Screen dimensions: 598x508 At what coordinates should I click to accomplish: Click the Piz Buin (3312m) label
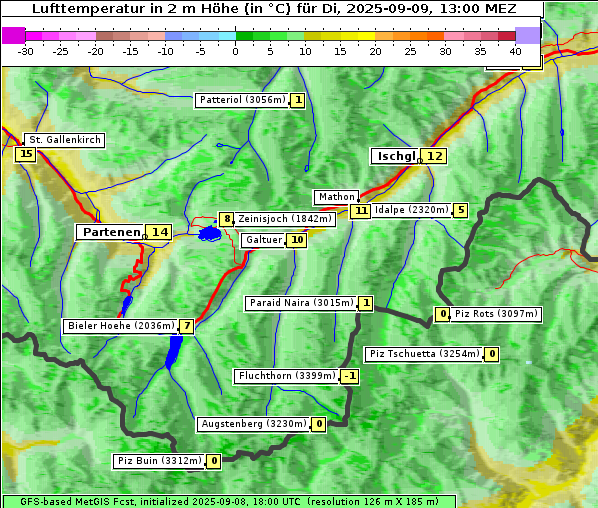tap(159, 461)
